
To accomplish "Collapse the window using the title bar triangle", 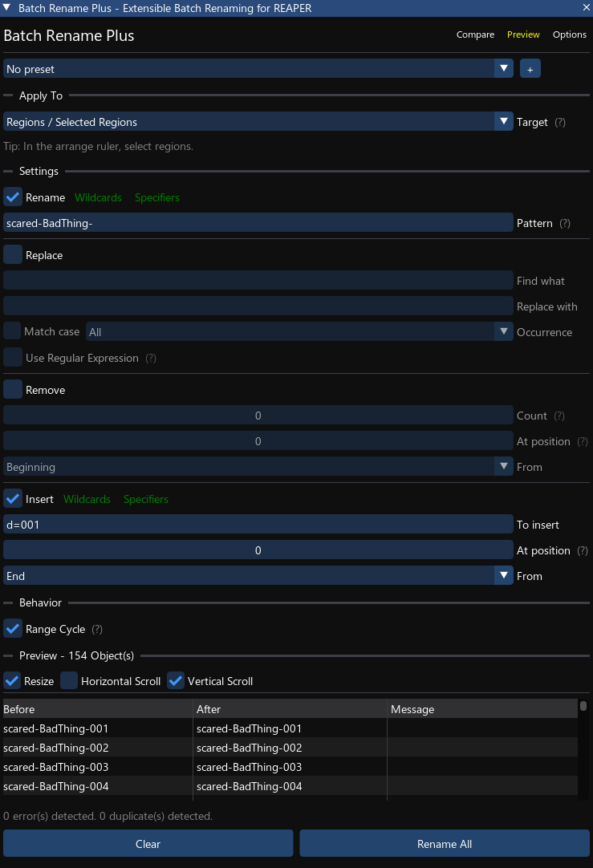I will tap(6, 7).
